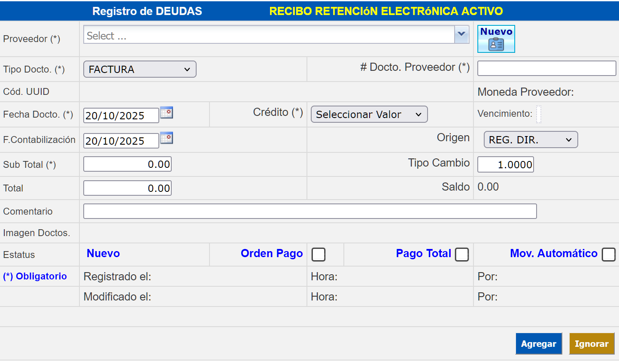
Task: Check the Pago Total box
Action: tap(462, 255)
